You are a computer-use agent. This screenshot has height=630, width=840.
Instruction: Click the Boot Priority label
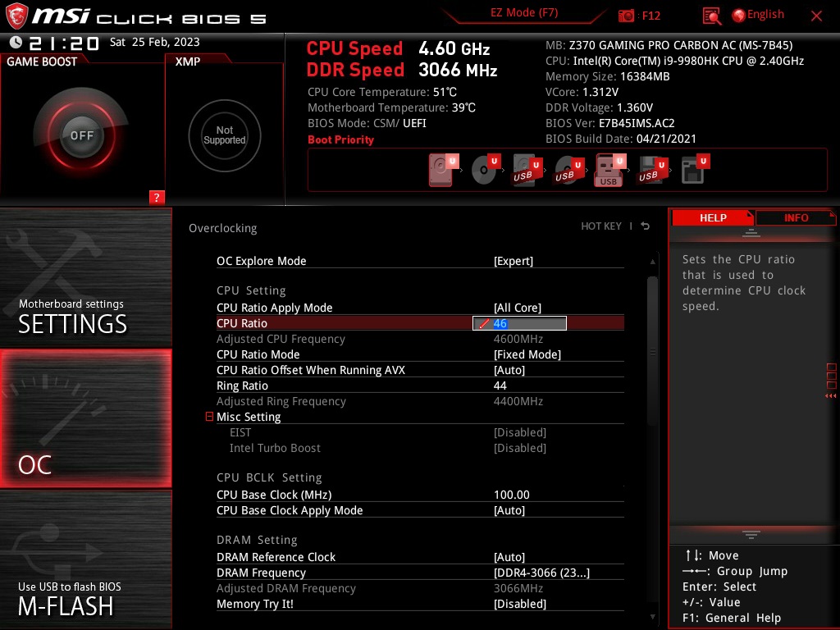tap(340, 139)
